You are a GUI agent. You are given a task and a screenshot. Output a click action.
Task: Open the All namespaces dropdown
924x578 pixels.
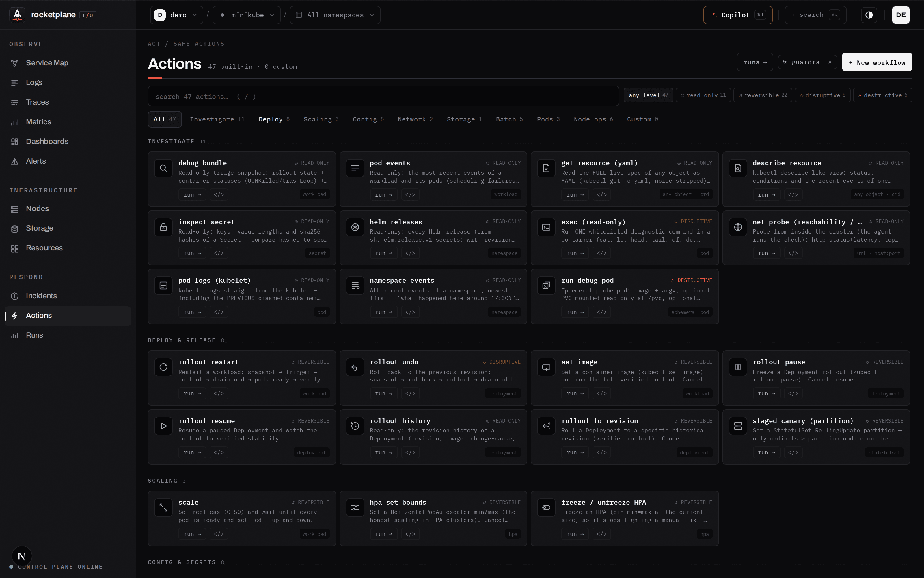click(x=335, y=15)
